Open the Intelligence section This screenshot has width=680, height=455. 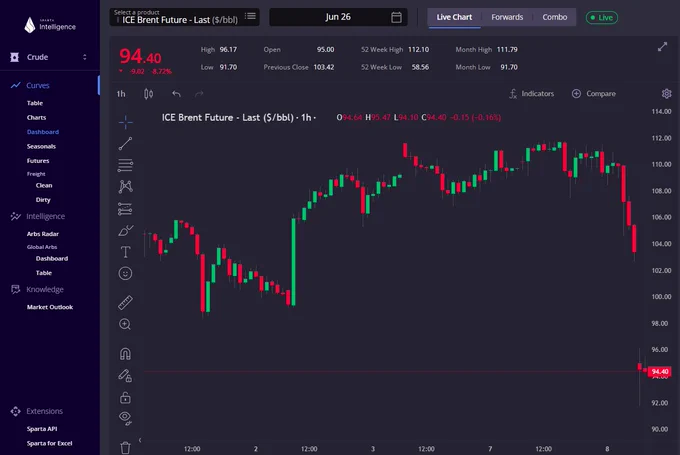click(x=46, y=216)
